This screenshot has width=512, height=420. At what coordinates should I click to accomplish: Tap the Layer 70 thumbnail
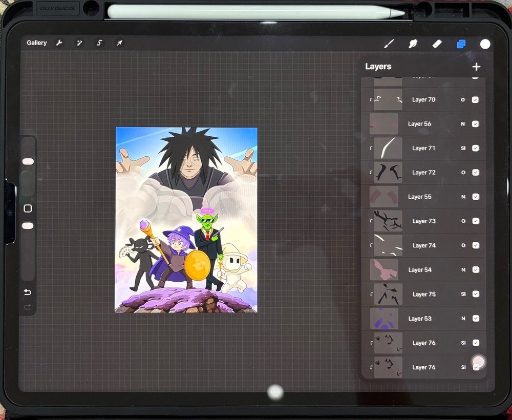(388, 99)
